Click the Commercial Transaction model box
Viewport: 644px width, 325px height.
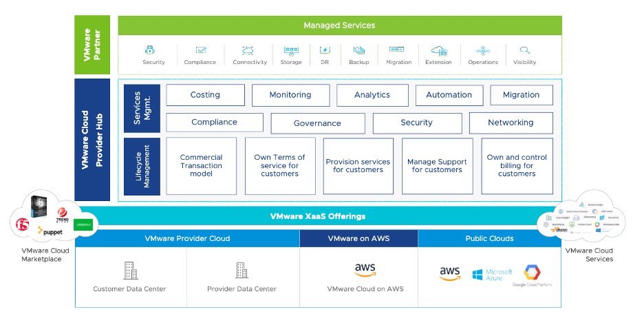click(x=201, y=166)
